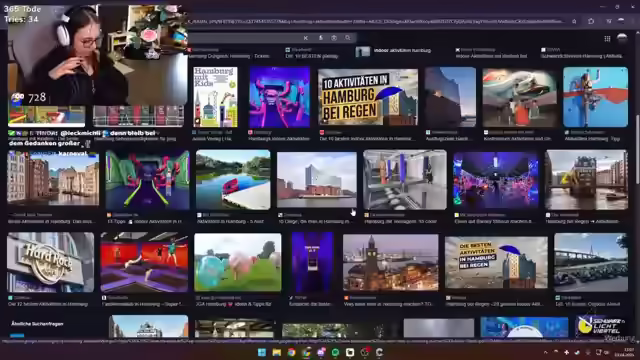
Task: Open the 'Hamburg mit Kids' book cover image
Action: click(x=215, y=97)
